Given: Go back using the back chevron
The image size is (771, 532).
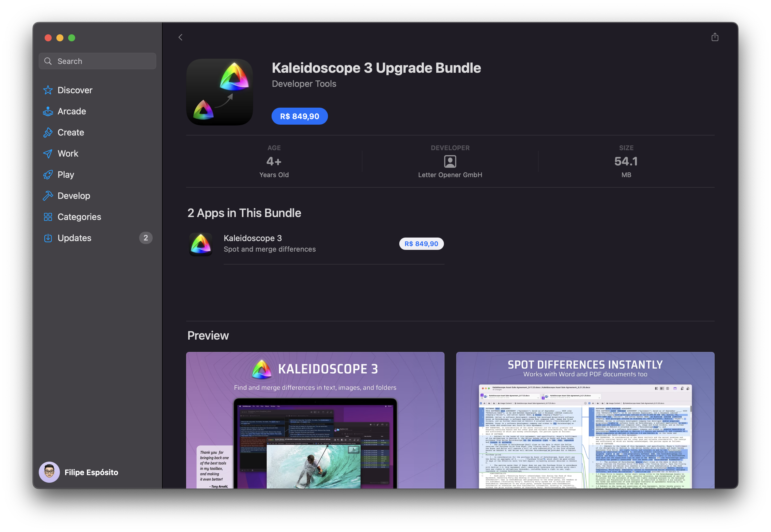Looking at the screenshot, I should click(180, 37).
